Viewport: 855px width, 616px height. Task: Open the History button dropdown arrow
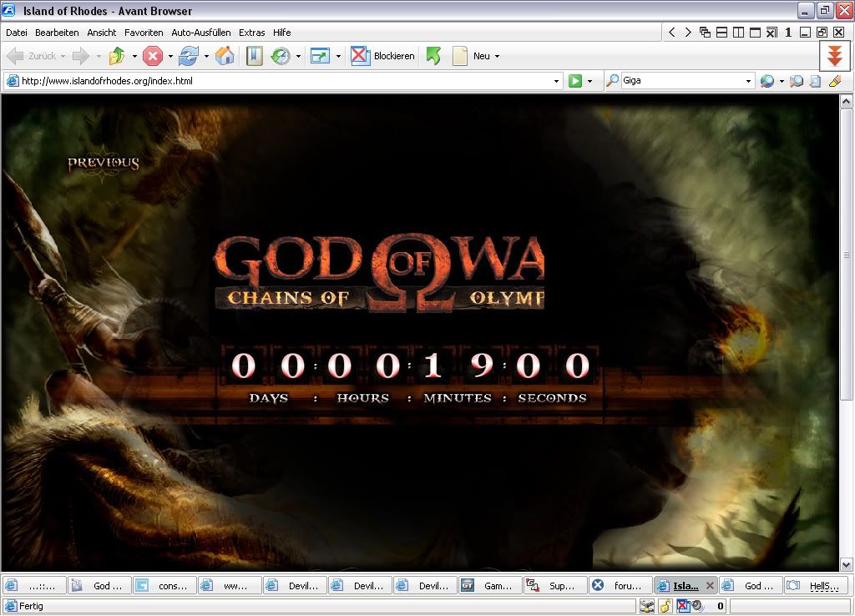click(298, 56)
